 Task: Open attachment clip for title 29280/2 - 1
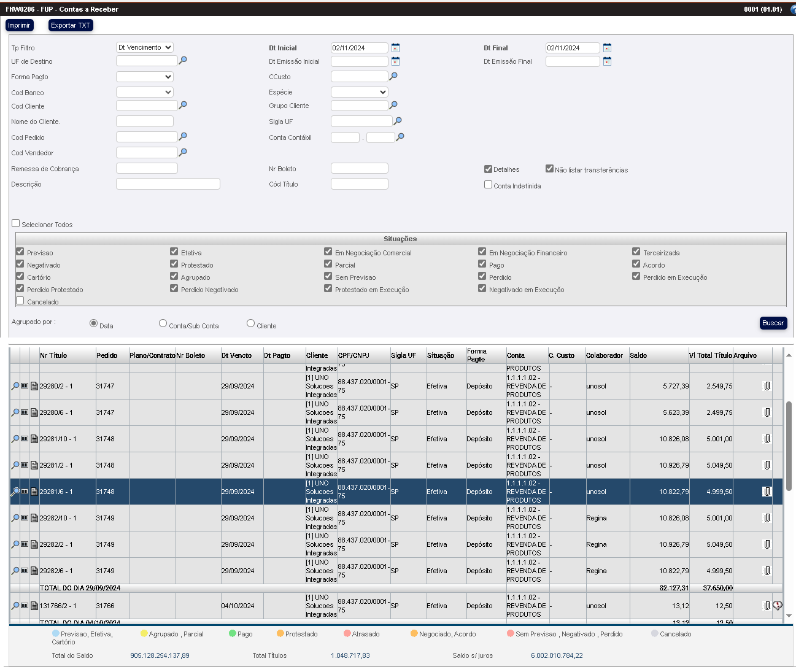coord(767,386)
